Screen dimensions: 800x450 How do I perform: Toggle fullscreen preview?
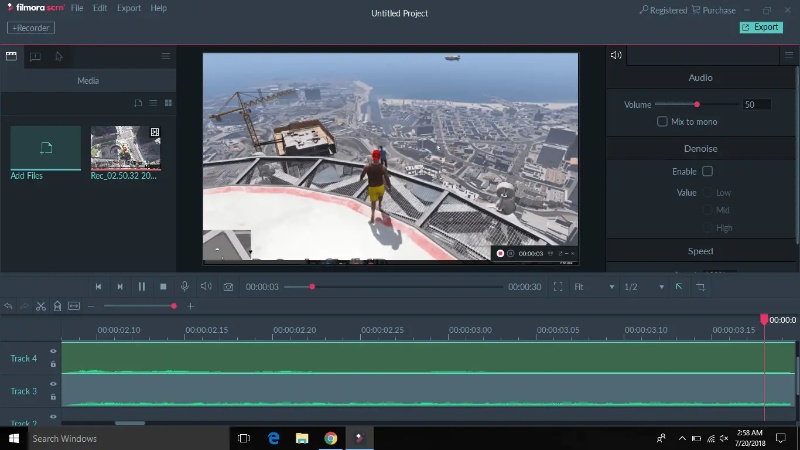click(x=558, y=287)
